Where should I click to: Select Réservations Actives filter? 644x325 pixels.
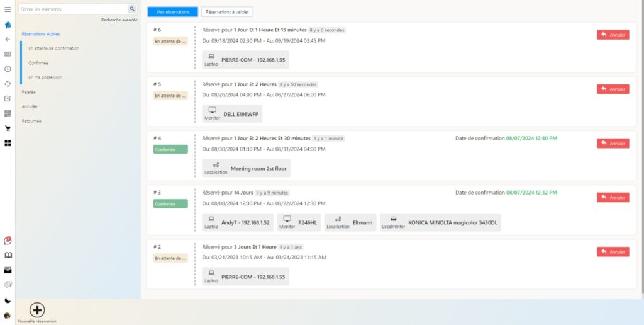(x=41, y=34)
